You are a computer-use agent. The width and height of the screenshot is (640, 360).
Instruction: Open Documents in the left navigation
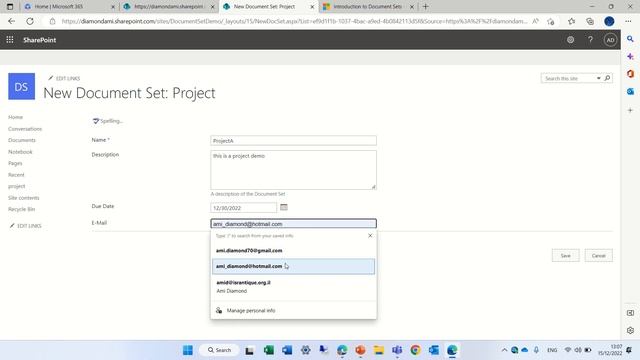click(22, 140)
